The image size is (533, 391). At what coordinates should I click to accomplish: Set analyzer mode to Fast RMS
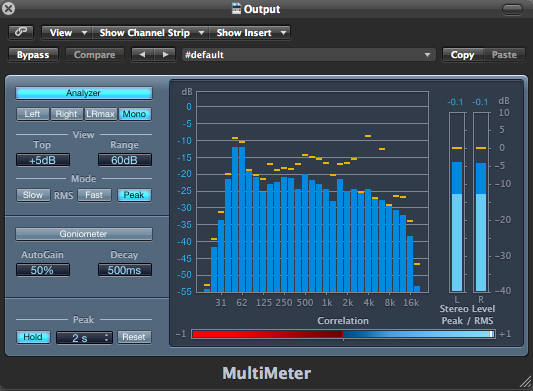coord(94,195)
